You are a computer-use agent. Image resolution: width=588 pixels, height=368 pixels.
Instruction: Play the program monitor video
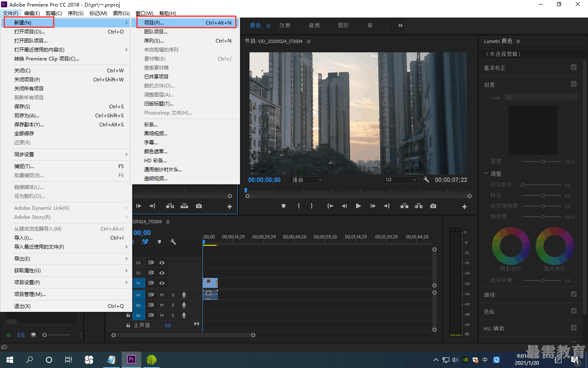point(358,206)
